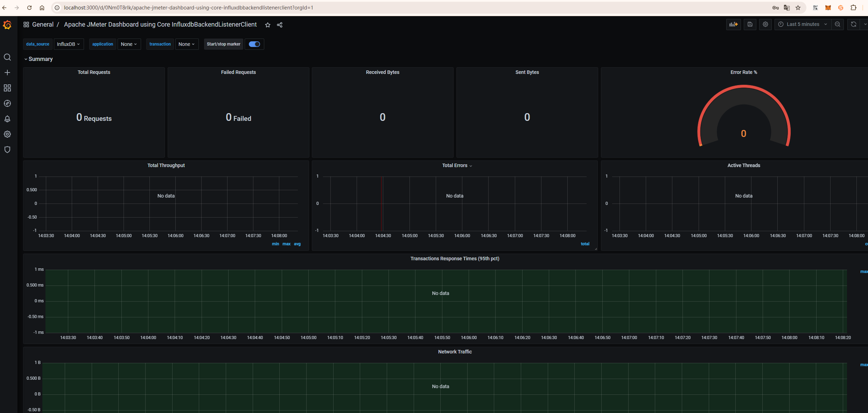Share the dashboard via share icon

280,25
